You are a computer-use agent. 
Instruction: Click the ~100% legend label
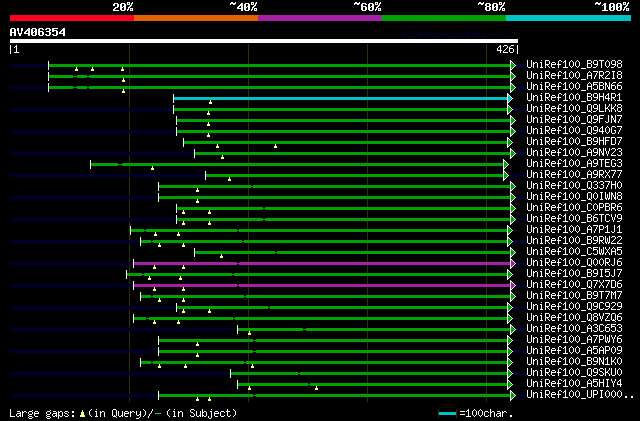[x=611, y=7]
